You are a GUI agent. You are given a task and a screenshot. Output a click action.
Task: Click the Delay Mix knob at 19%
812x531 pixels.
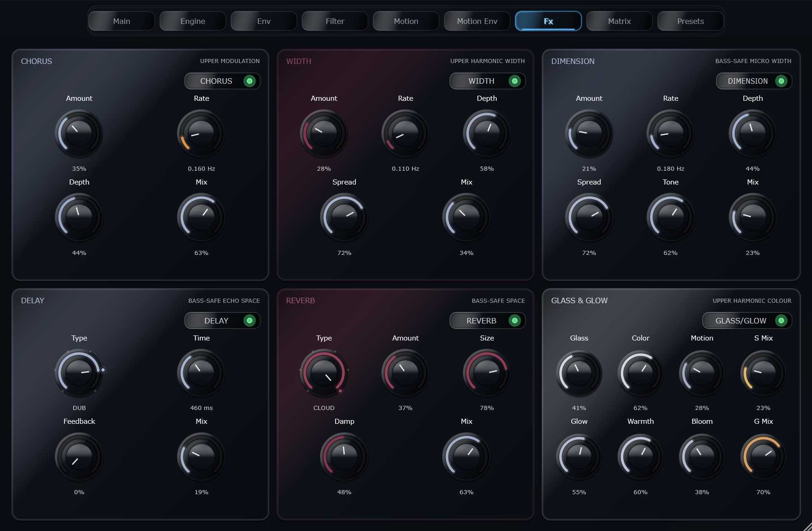201,456
